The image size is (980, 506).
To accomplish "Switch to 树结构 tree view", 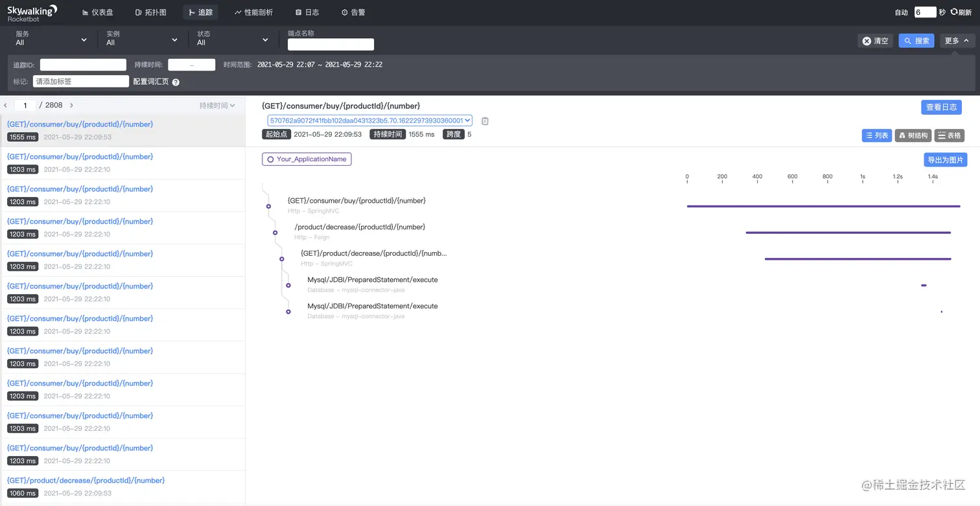I will tap(913, 135).
